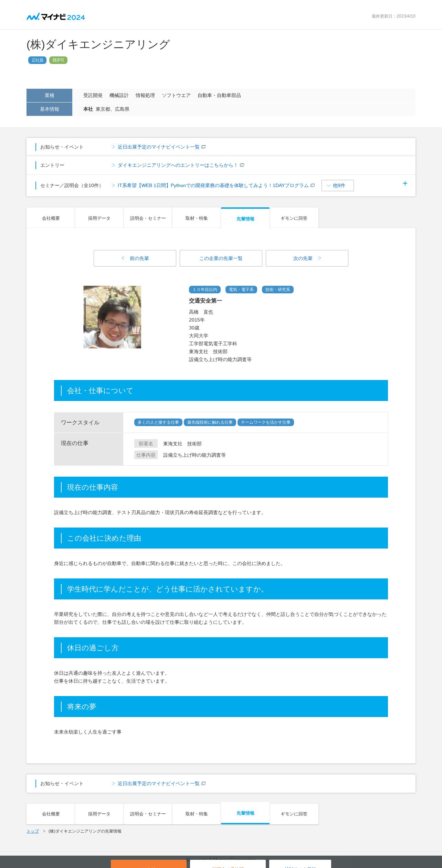The image size is (442, 868).
Task: Click the トップ breadcrumb link
Action: pos(33,831)
